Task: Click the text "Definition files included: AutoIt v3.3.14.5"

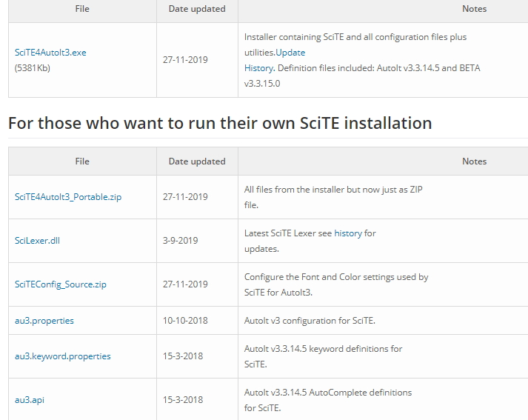Action: pyautogui.click(x=358, y=68)
